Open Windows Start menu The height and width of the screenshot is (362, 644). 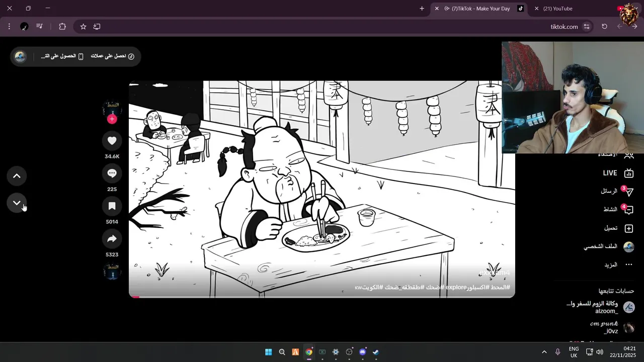pyautogui.click(x=269, y=352)
